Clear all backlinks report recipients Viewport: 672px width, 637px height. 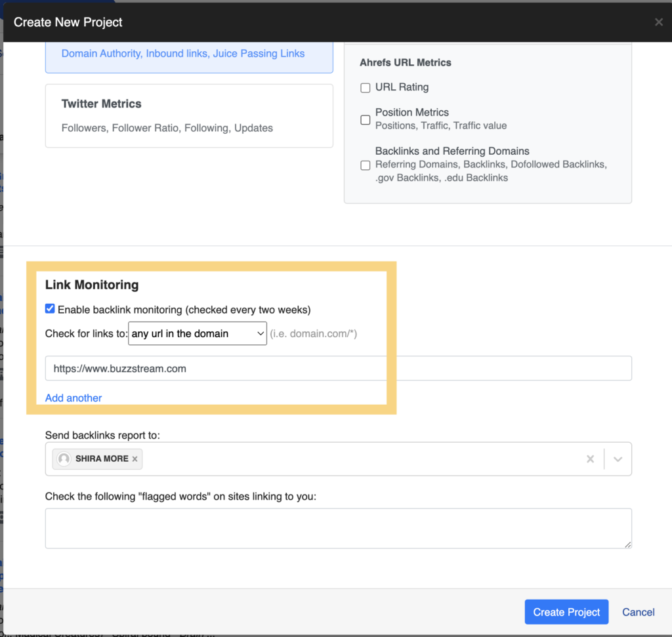[590, 459]
